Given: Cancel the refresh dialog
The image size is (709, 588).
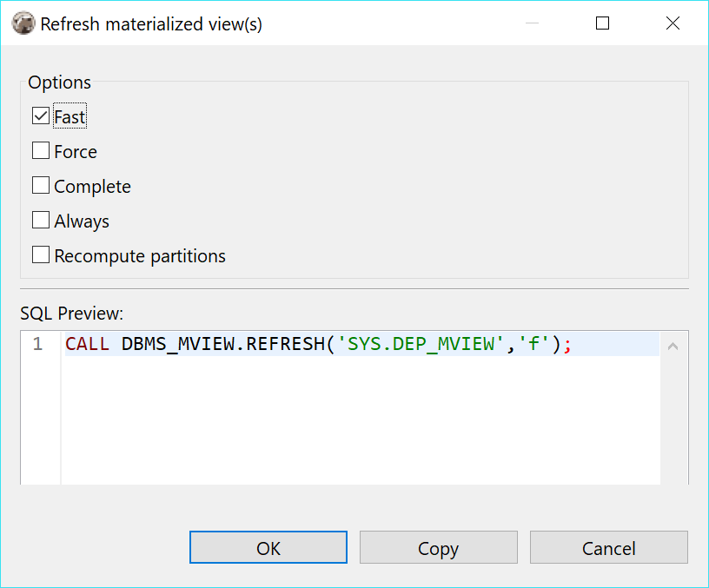Looking at the screenshot, I should pos(608,547).
